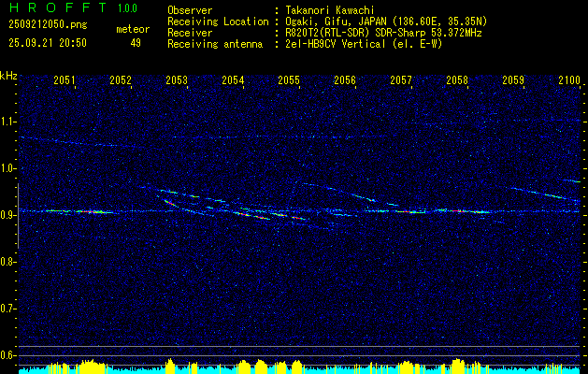Select the file name 2509212050.png

click(48, 25)
